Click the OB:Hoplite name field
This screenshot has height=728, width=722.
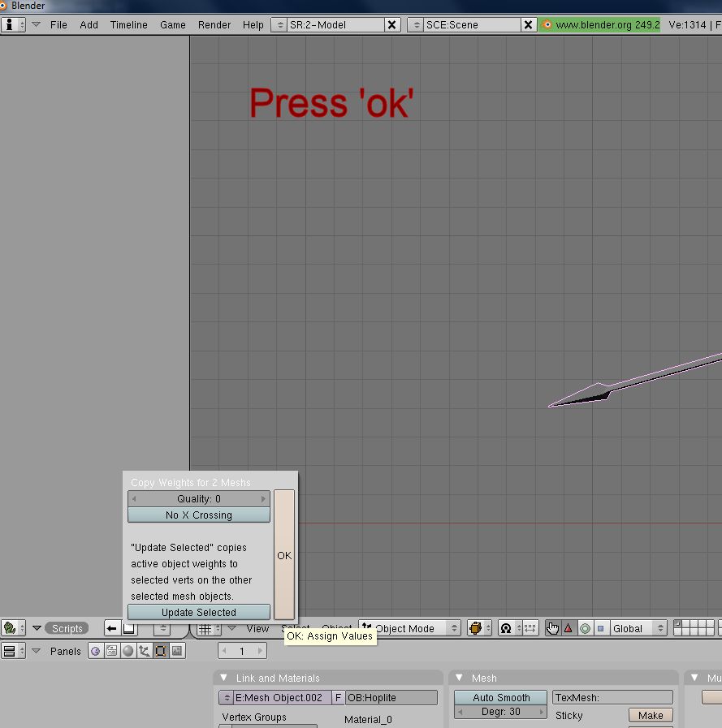(x=391, y=697)
